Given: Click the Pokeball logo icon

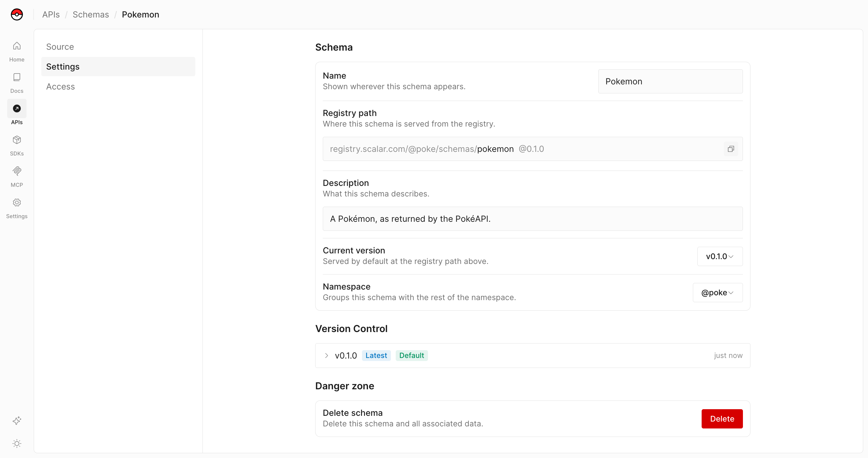Looking at the screenshot, I should click(x=17, y=14).
